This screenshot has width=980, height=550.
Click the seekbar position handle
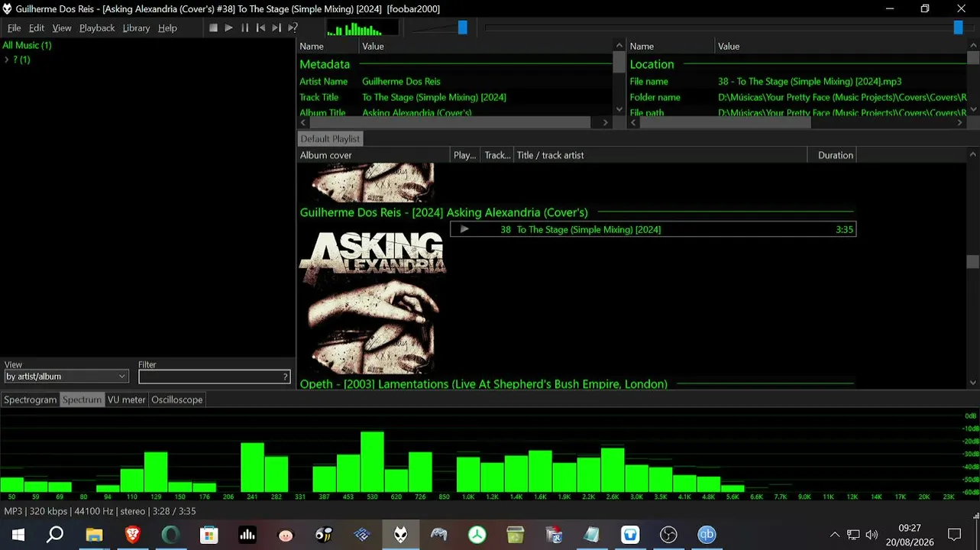coord(958,27)
